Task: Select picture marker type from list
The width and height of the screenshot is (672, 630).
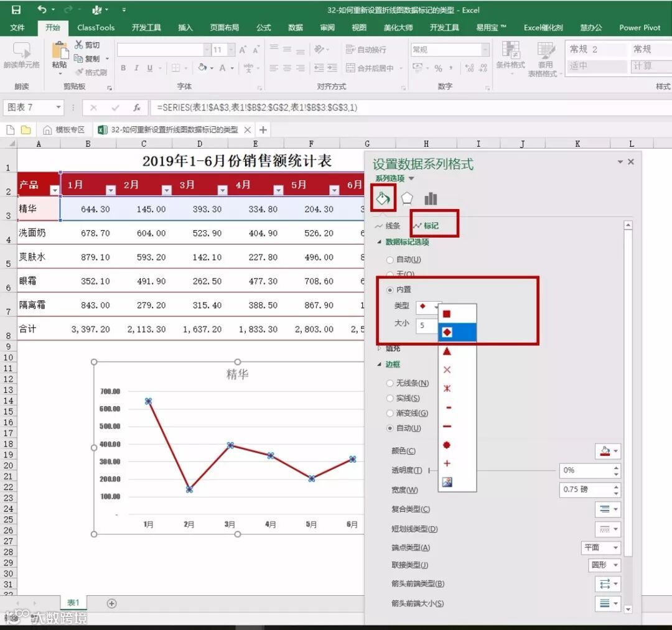Action: [447, 482]
